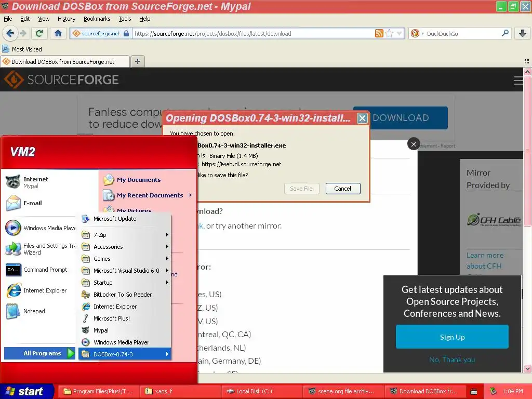Click the CFH Cable mirror logo
This screenshot has height=399, width=532.
point(494,220)
